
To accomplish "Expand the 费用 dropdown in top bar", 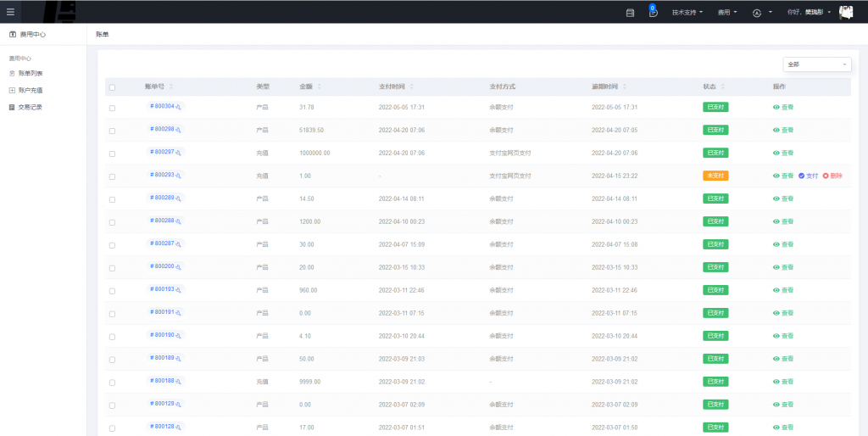I will coord(727,13).
